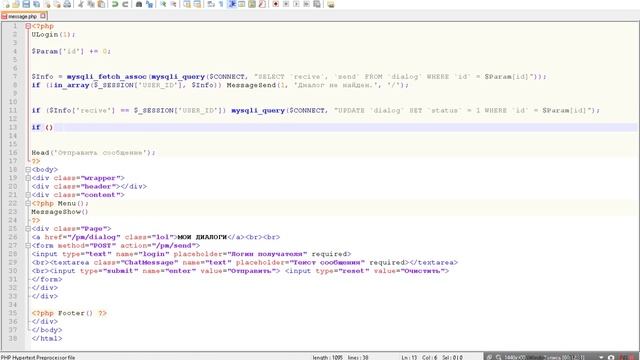Start macro recording with red dot icon
Viewport: 640px width, 360px height.
276,4
